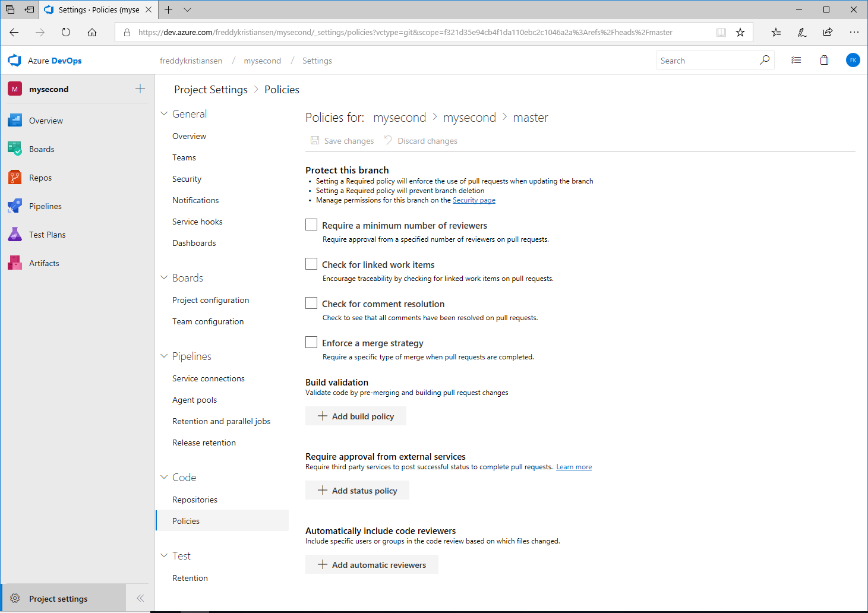Viewport: 868px width, 613px height.
Task: Collapse the General settings section
Action: tap(165, 114)
